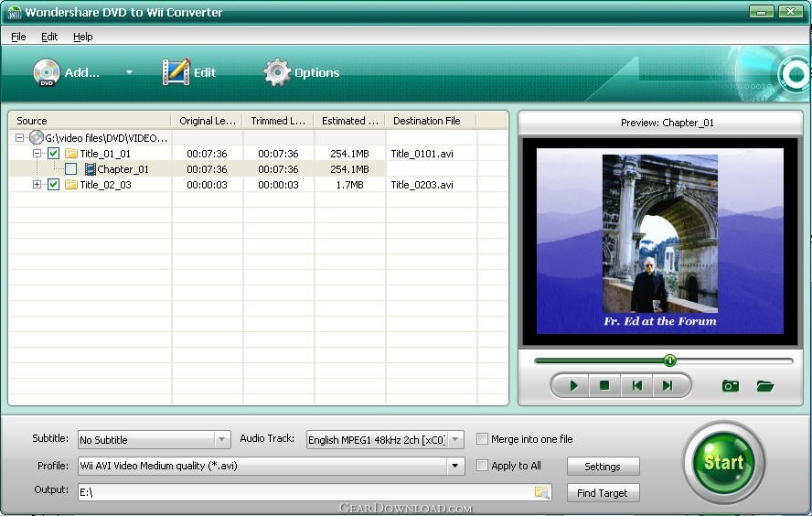Viewport: 812px width, 516px height.
Task: Expand the Title_02_03 tree node
Action: pyautogui.click(x=37, y=184)
